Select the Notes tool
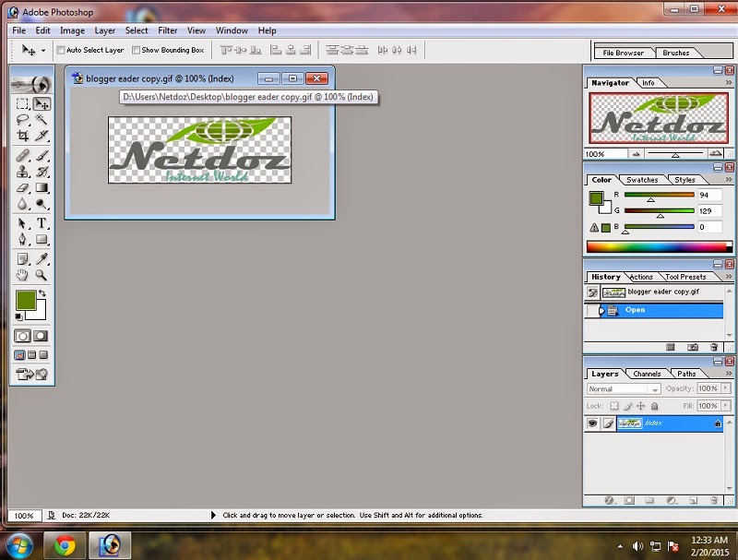The height and width of the screenshot is (560, 738). (22, 259)
